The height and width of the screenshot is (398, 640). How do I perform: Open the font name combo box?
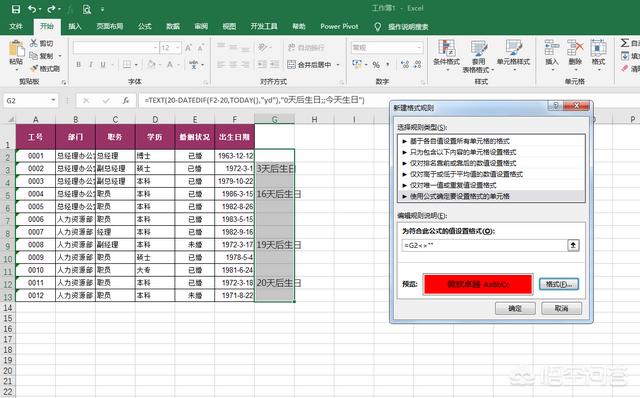point(116,48)
